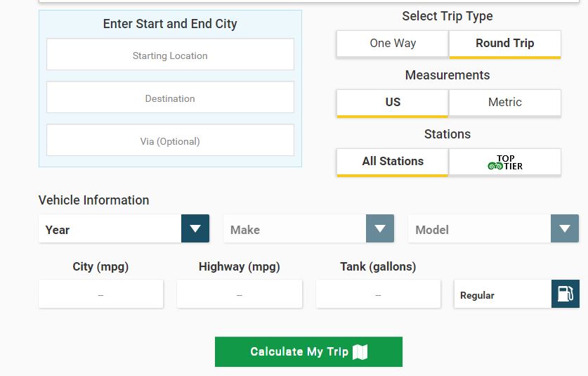Select the Highway mpg input box
Viewport: 588px width, 376px height.
pos(240,294)
